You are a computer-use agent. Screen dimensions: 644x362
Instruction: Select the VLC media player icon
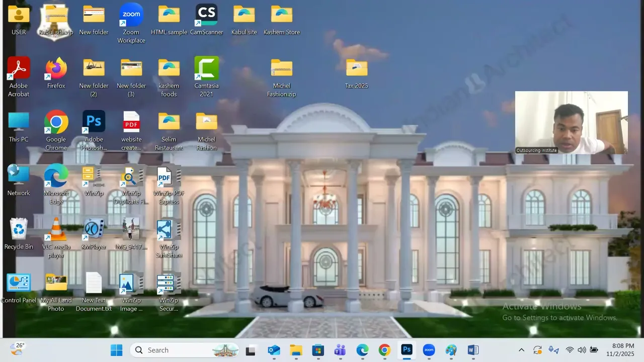pos(56,238)
